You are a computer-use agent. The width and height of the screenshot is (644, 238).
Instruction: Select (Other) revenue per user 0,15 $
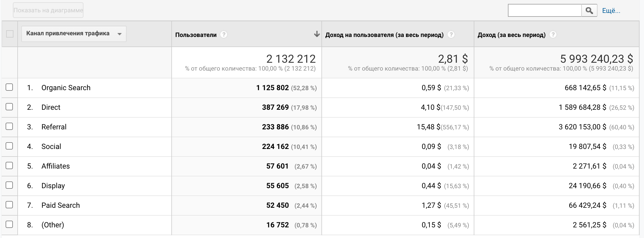point(431,225)
